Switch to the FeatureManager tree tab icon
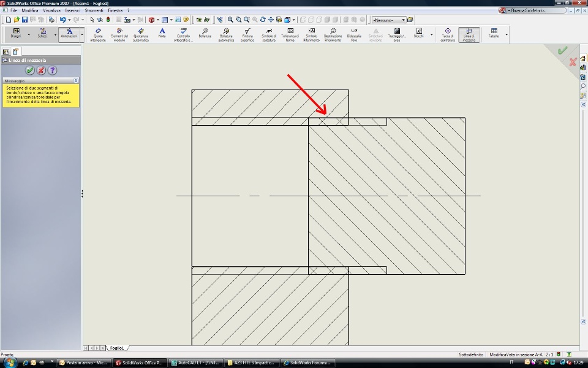Viewport: 588px width, 368px height. (x=6, y=52)
